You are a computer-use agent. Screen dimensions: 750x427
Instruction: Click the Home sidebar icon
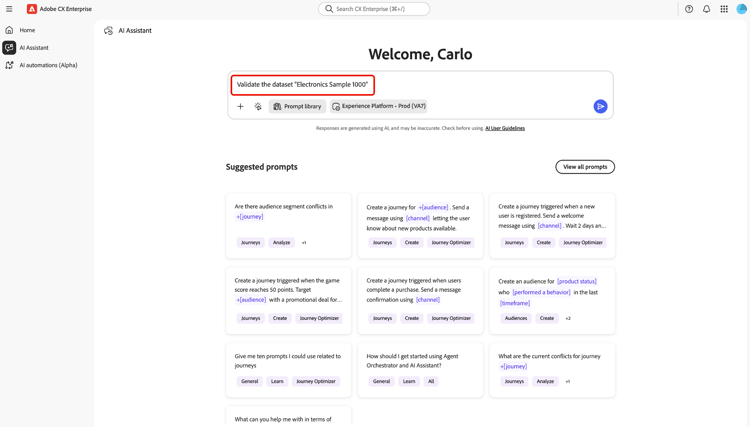coord(9,30)
